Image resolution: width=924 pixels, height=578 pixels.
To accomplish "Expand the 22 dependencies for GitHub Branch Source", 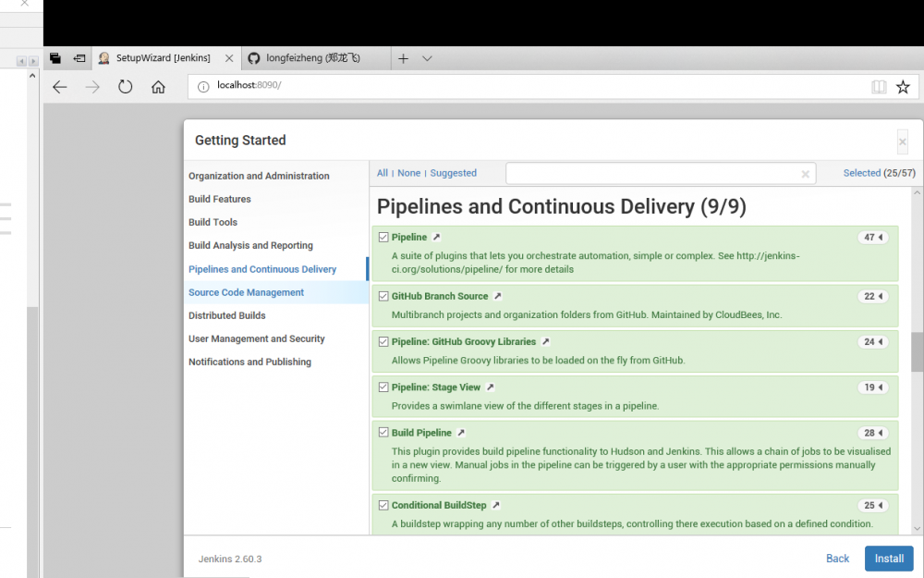I will [x=872, y=296].
